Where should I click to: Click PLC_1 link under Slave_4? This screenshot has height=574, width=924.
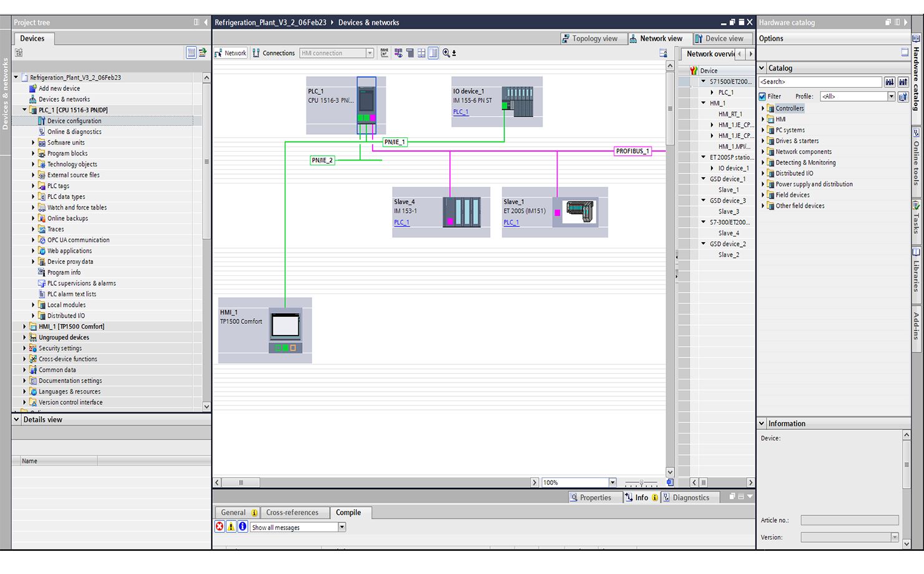point(401,223)
